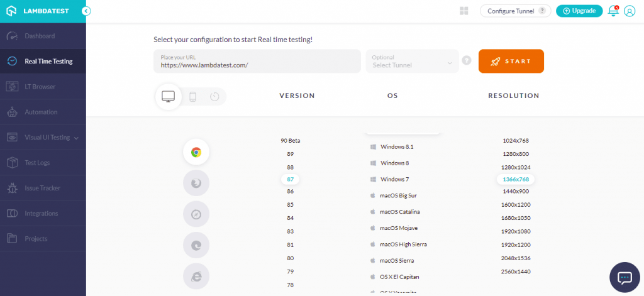
Task: Open the chat support bubble
Action: click(x=625, y=277)
